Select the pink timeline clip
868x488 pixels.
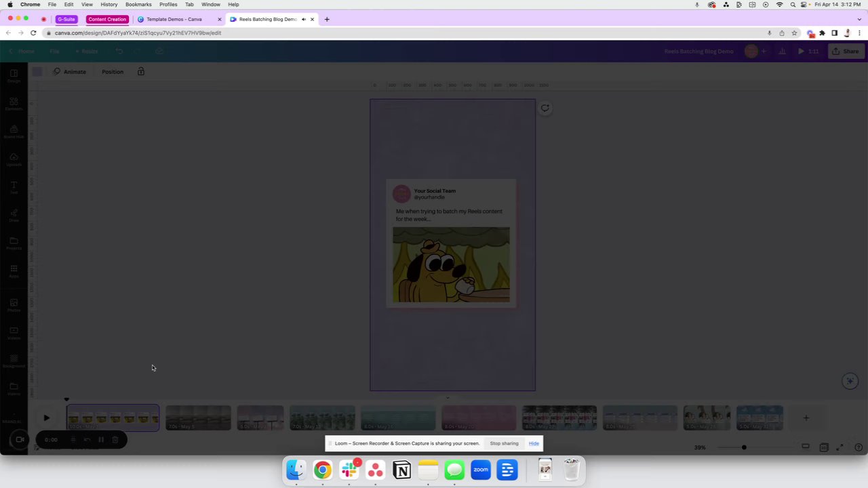479,418
